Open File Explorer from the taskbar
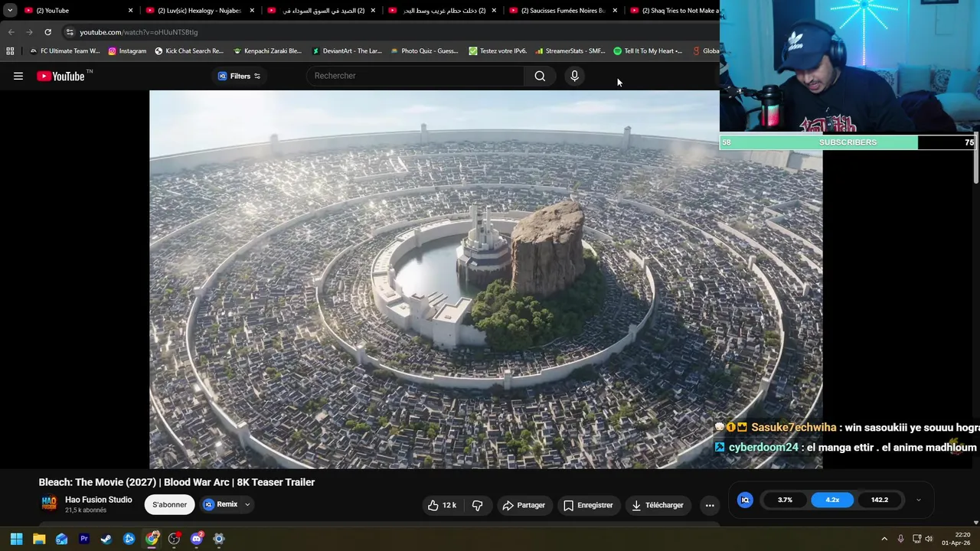Viewport: 980px width, 551px height. pos(39,539)
